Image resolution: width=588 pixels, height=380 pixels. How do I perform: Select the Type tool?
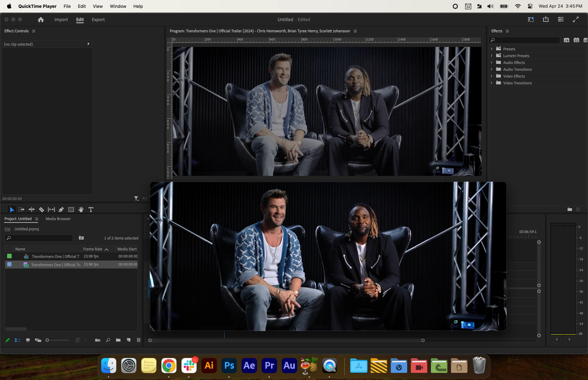(91, 210)
